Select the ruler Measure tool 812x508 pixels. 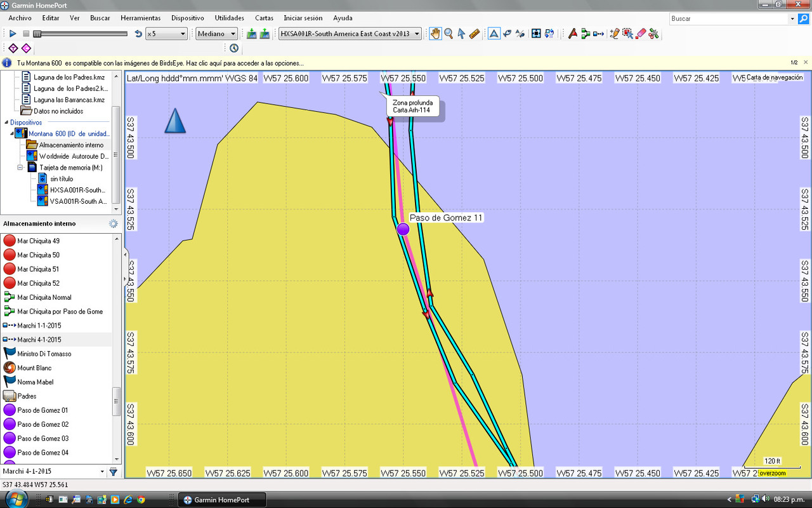coord(474,34)
